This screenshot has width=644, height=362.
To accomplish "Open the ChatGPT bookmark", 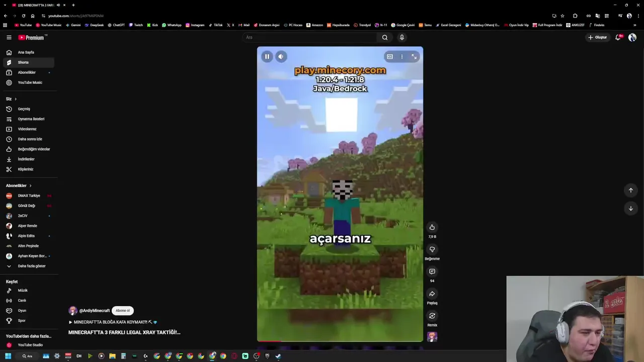I will tap(116, 25).
